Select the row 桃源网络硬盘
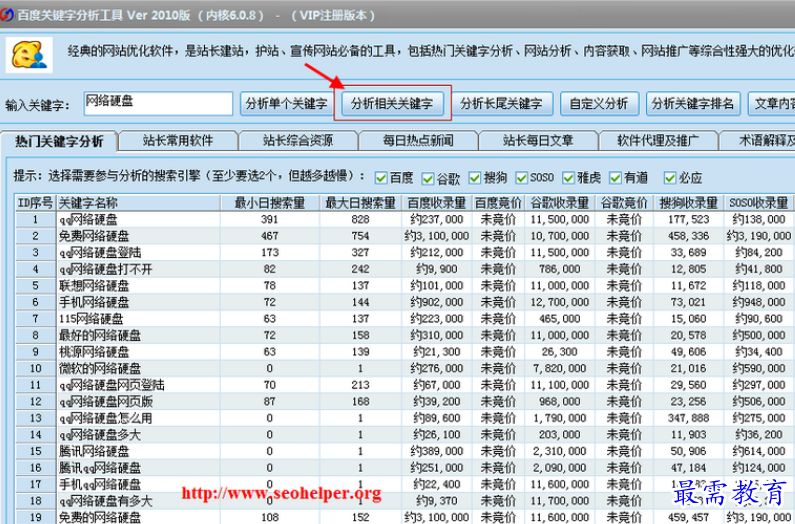The width and height of the screenshot is (795, 524). (x=405, y=352)
